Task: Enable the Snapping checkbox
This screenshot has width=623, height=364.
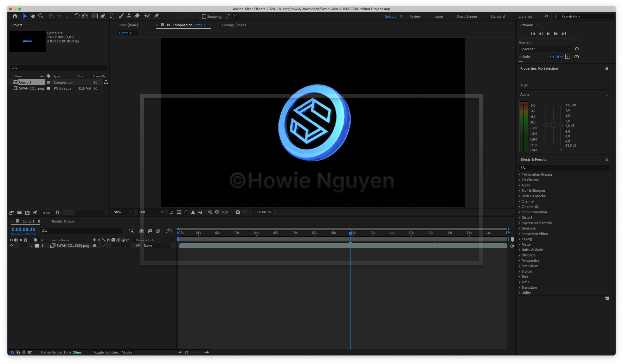Action: (x=204, y=16)
